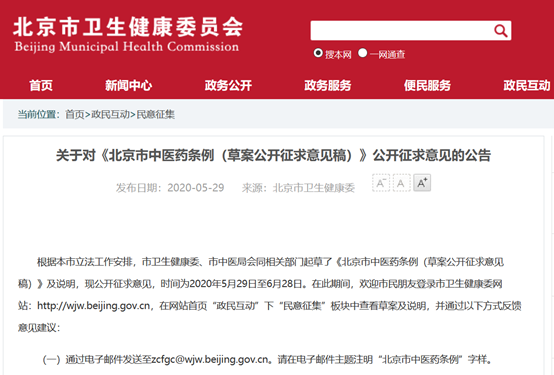The width and height of the screenshot is (554, 375).
Task: Open the 便民服务 navigation menu
Action: point(428,86)
